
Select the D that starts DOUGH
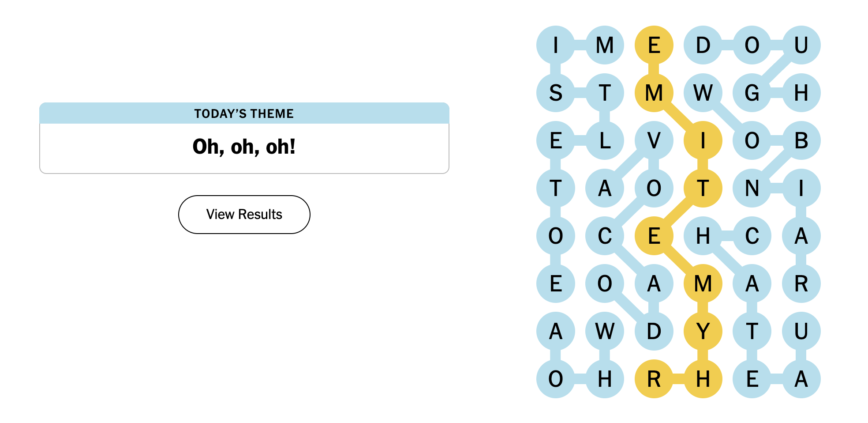point(703,45)
